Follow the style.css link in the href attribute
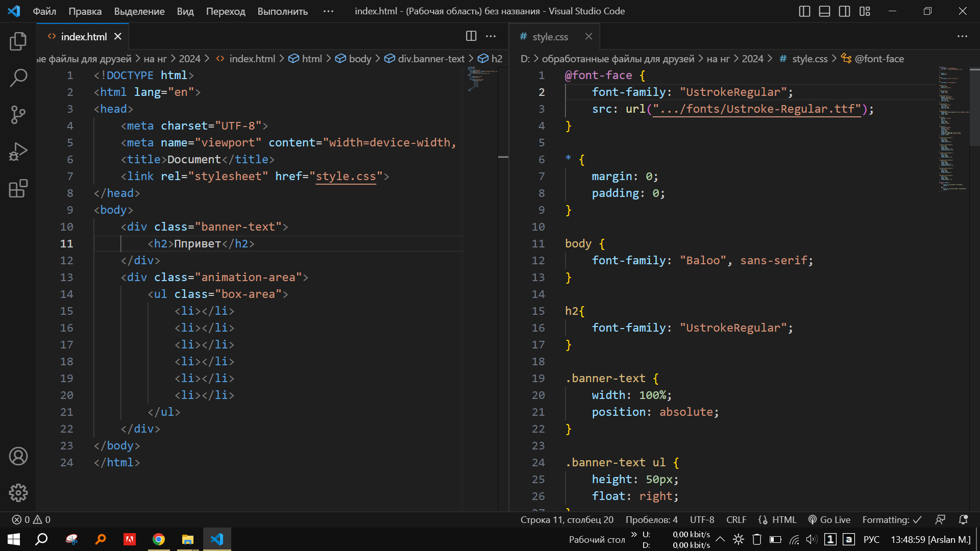The height and width of the screenshot is (551, 980). click(x=346, y=177)
